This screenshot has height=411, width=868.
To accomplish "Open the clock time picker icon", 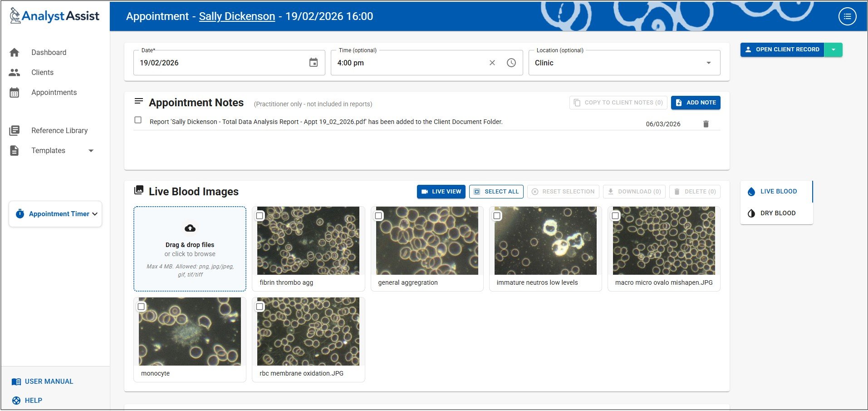I will coord(511,63).
